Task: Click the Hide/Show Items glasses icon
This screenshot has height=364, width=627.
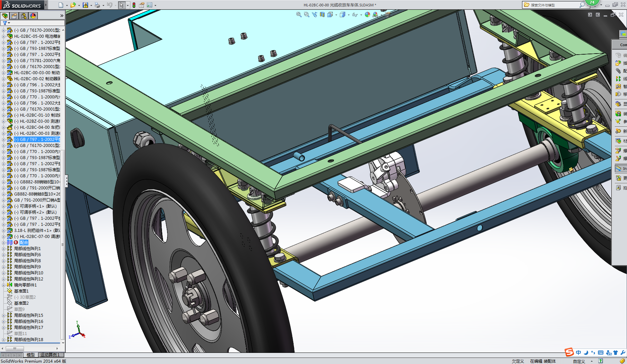Action: [x=355, y=14]
